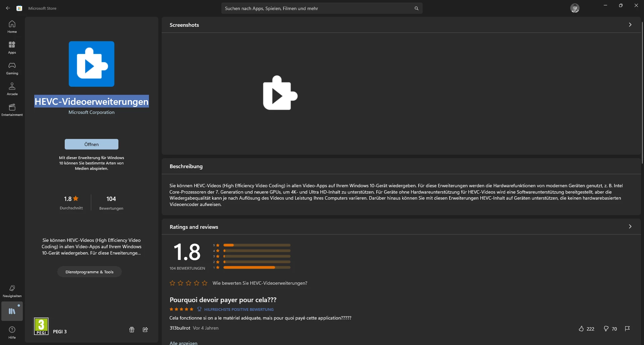Click Hilfreichste positive Bewertung label
This screenshot has width=644, height=345.
239,309
